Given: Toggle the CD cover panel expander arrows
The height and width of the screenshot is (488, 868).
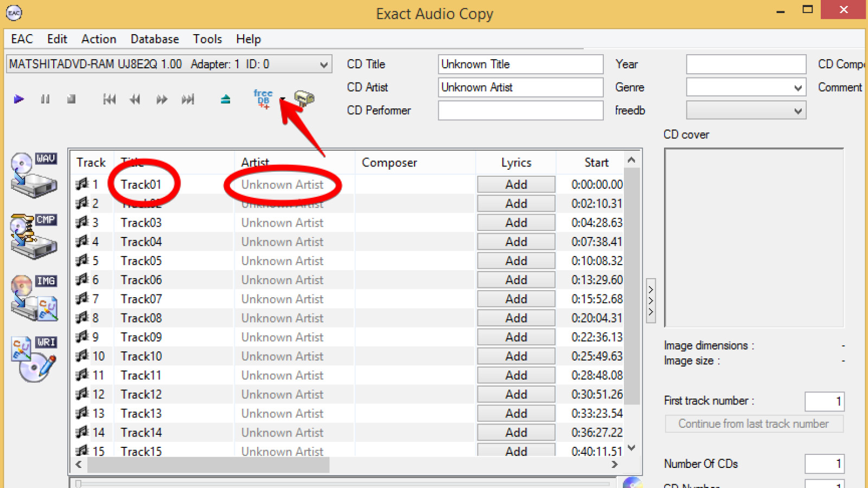Looking at the screenshot, I should 651,301.
